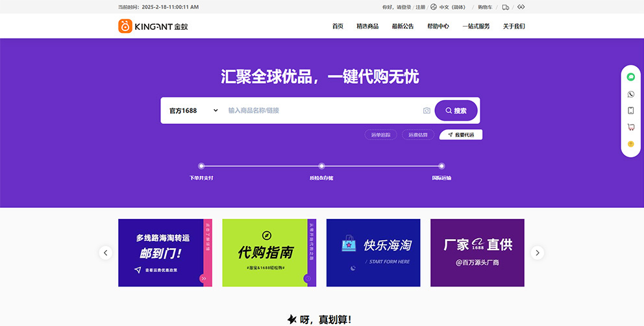Click the KINGANT orange logo icon
Screen dimensions: 644x326
(125, 26)
